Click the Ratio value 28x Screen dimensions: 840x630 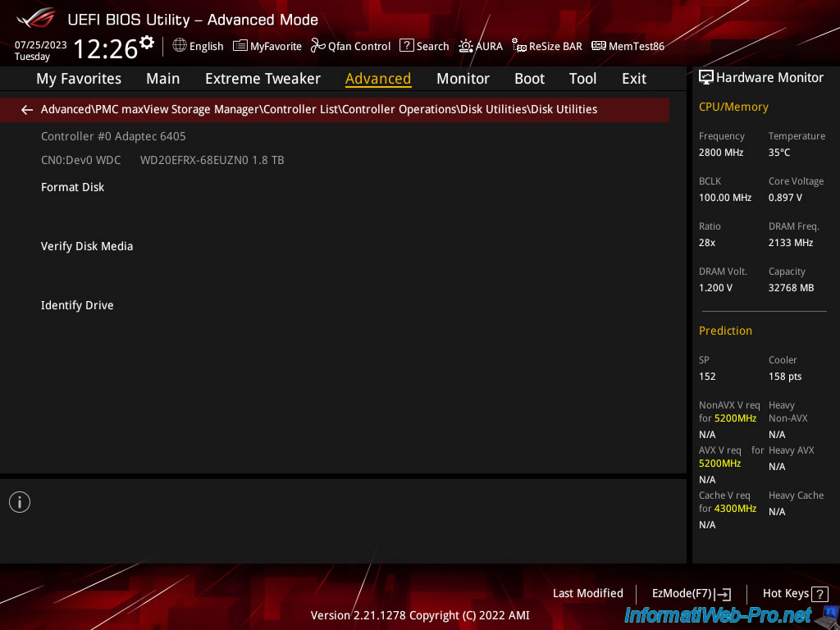coord(706,243)
